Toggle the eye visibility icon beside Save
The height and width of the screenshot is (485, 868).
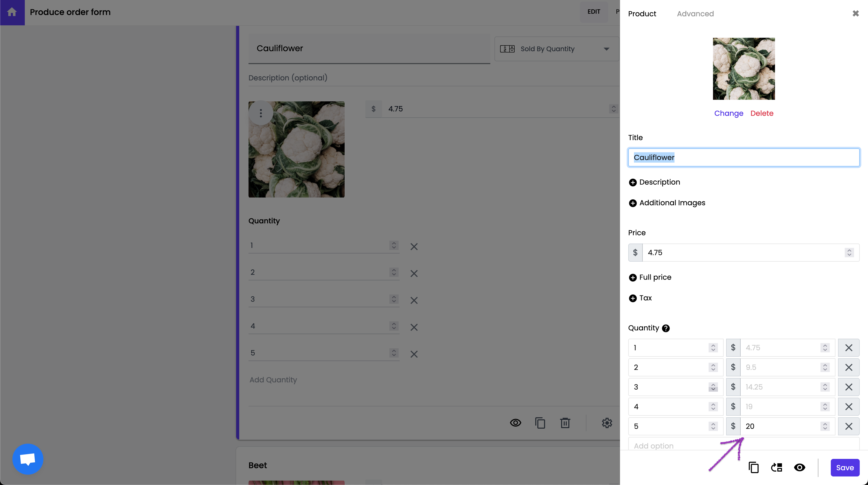click(800, 467)
